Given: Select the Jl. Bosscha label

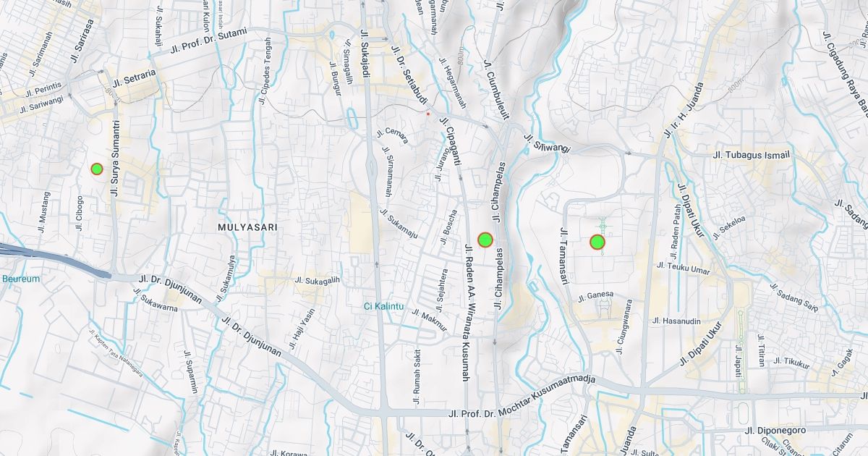Looking at the screenshot, I should tap(448, 227).
